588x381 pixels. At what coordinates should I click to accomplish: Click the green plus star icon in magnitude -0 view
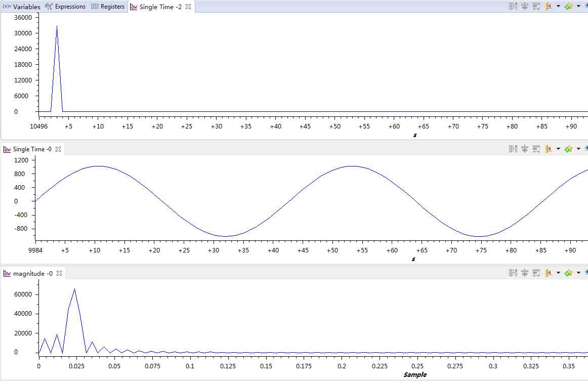click(x=568, y=273)
